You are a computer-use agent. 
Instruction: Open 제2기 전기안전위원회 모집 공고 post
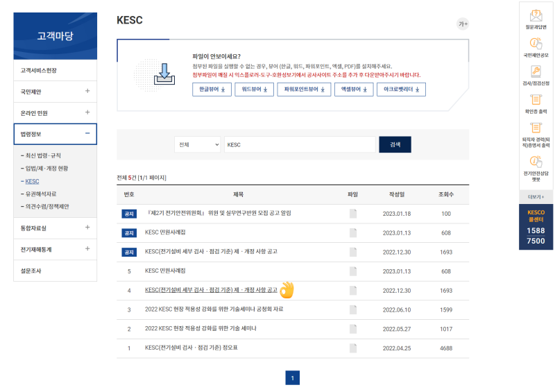pyautogui.click(x=219, y=213)
